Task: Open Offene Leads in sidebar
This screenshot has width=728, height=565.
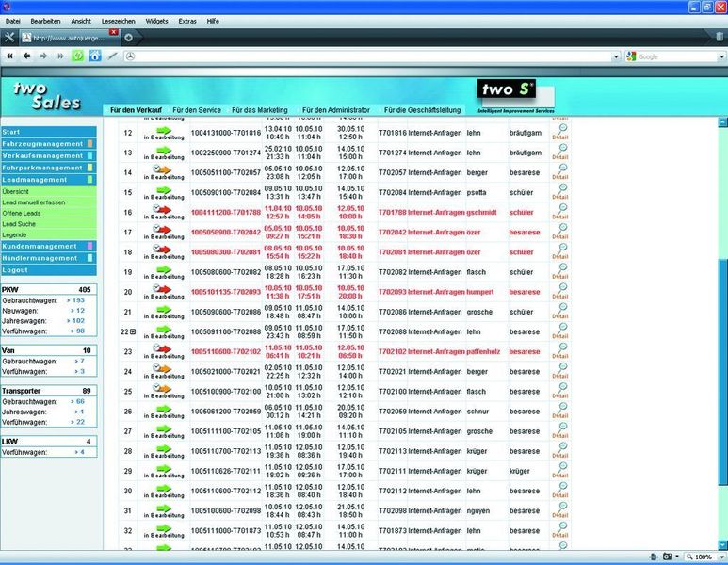Action: point(22,214)
